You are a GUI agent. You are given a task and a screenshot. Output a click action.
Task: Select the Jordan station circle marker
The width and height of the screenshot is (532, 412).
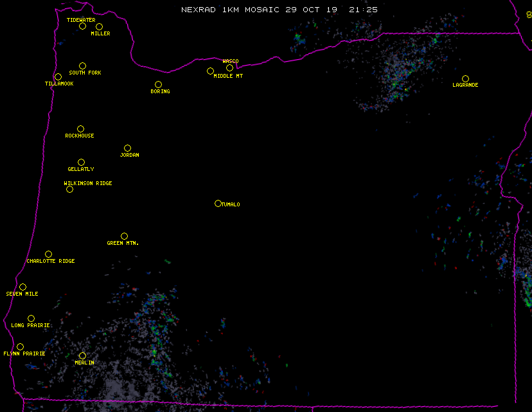coord(127,148)
